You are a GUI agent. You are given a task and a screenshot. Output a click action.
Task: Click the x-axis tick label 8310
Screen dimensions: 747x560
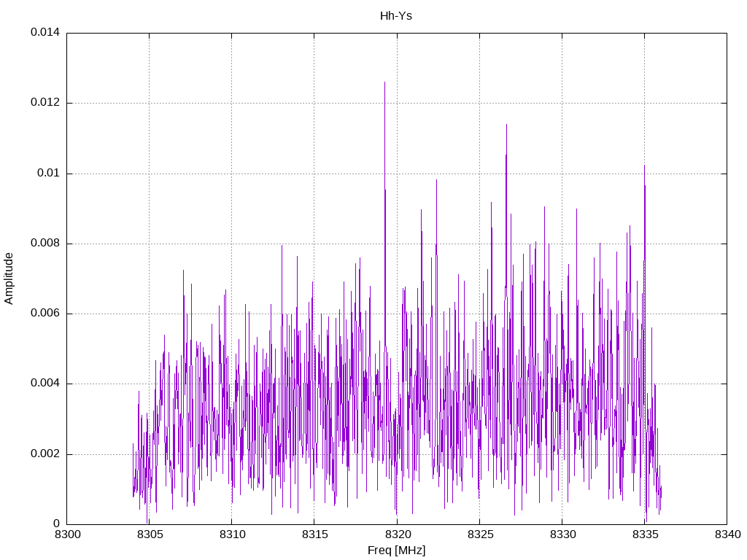(x=232, y=534)
